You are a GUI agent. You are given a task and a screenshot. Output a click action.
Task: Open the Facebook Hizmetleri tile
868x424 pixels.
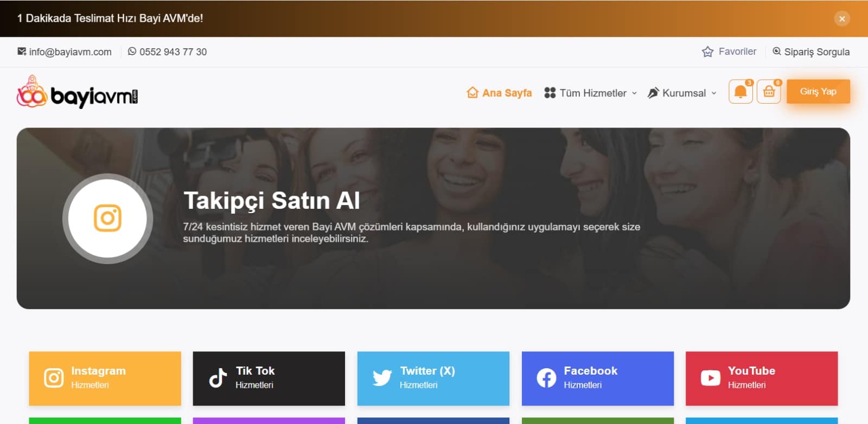(x=598, y=378)
